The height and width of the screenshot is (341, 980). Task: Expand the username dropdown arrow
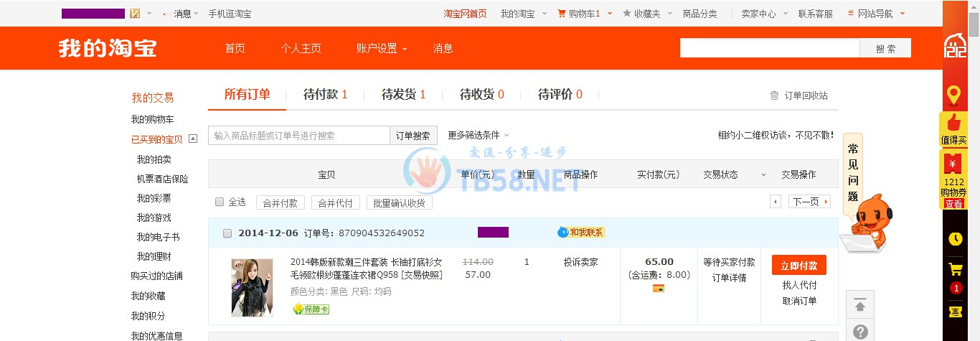point(149,14)
